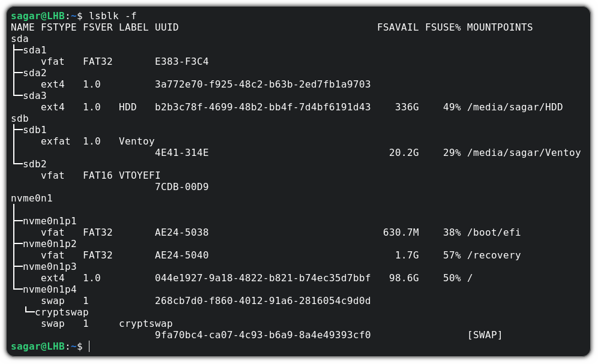Click the E383-F3C4 UUID value
Viewport: 598px width, 364px height.
181,62
